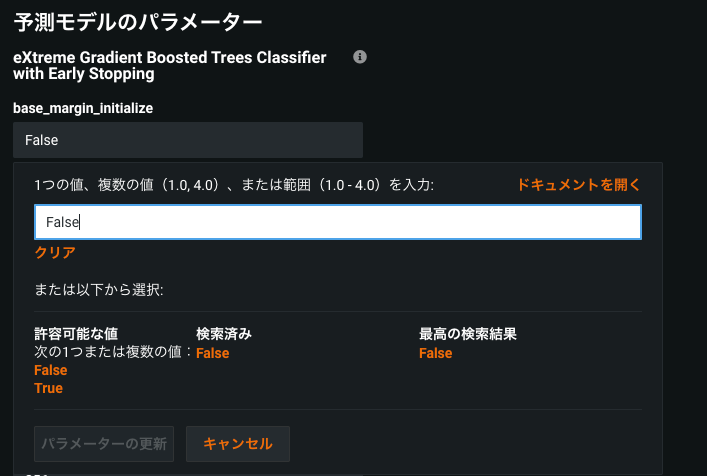
Task: Select True under 許容可能な値
Action: (49, 388)
